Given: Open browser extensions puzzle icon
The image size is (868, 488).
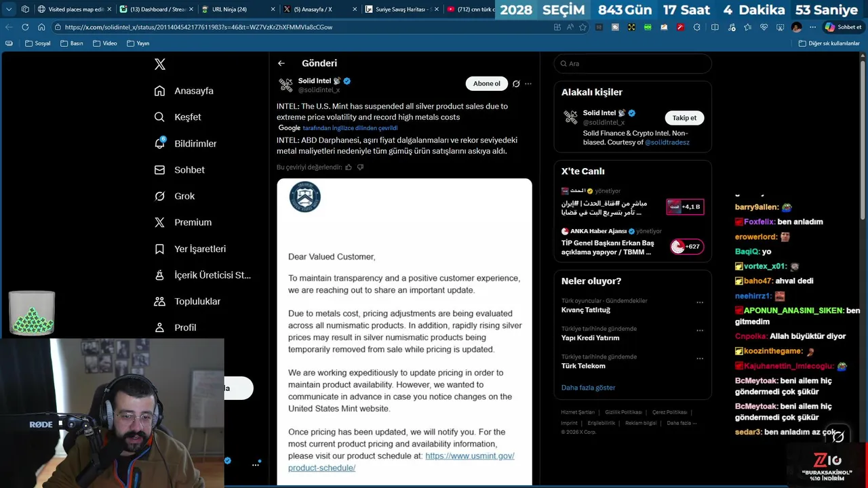Looking at the screenshot, I should tap(697, 27).
